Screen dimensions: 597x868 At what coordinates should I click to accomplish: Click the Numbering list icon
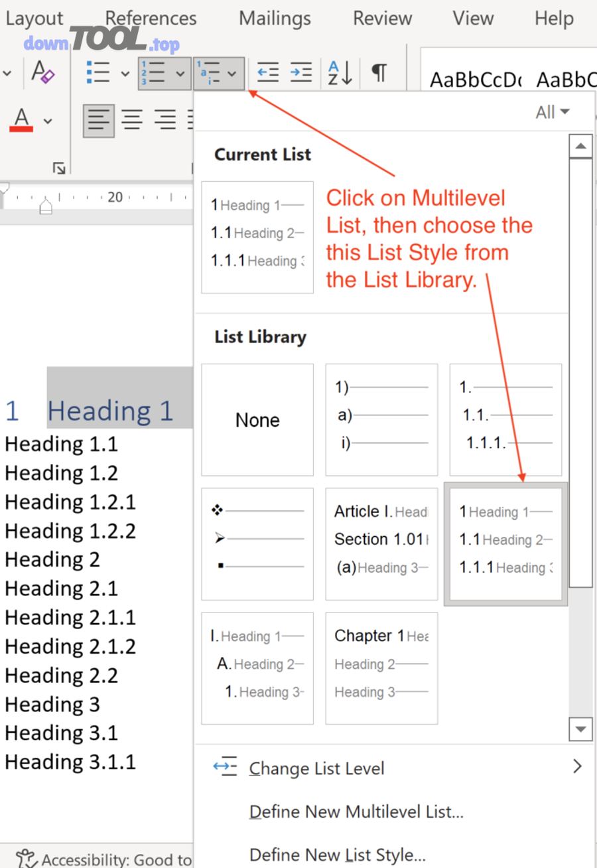(x=154, y=73)
